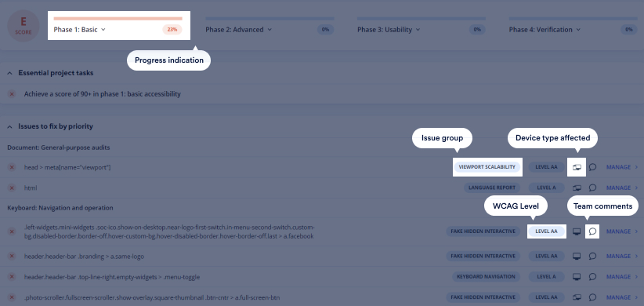Click the Level AA tag in the a.full-screen-btn row

tap(546, 297)
